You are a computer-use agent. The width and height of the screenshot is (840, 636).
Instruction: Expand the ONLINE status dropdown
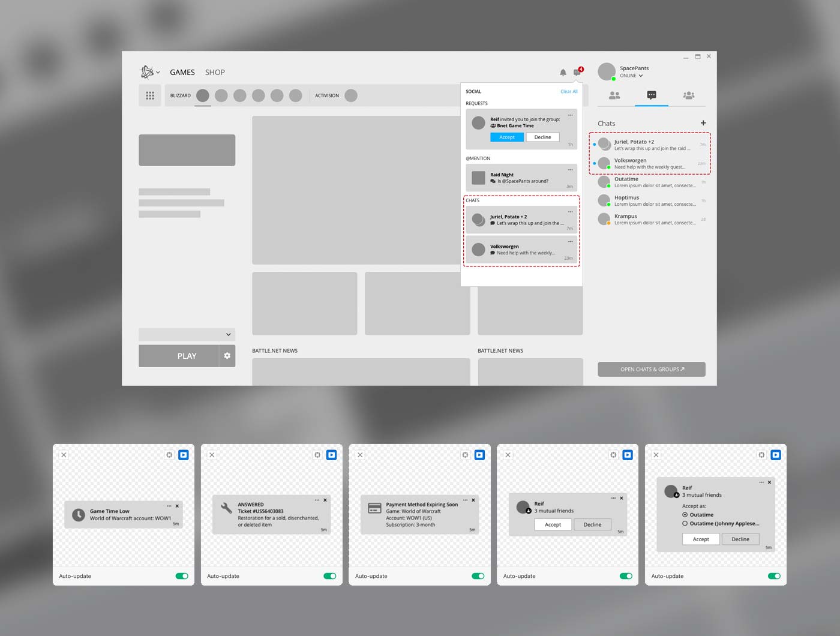tap(631, 76)
